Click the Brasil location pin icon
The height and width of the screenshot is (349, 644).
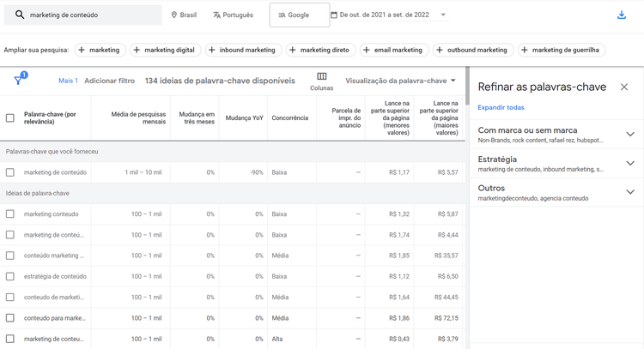point(174,15)
